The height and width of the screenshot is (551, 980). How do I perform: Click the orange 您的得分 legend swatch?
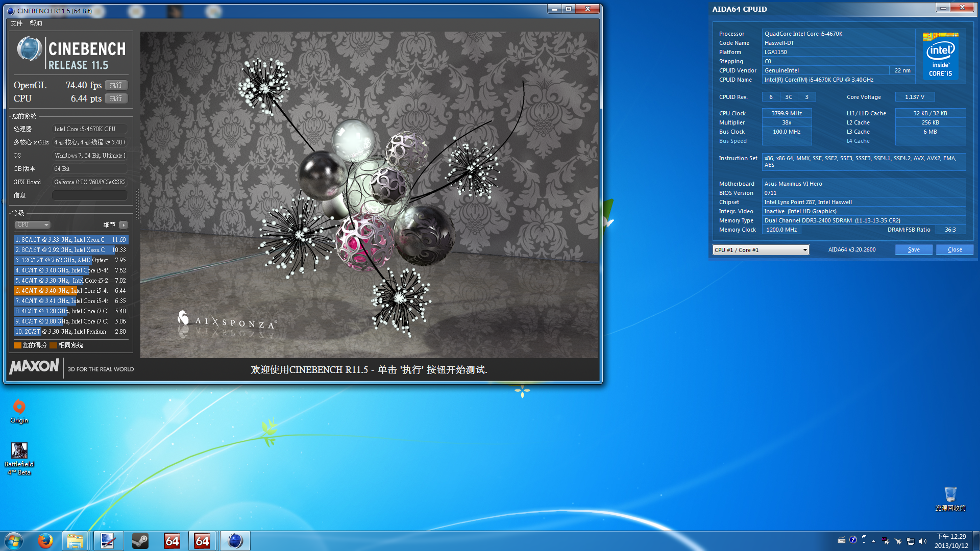coord(17,345)
